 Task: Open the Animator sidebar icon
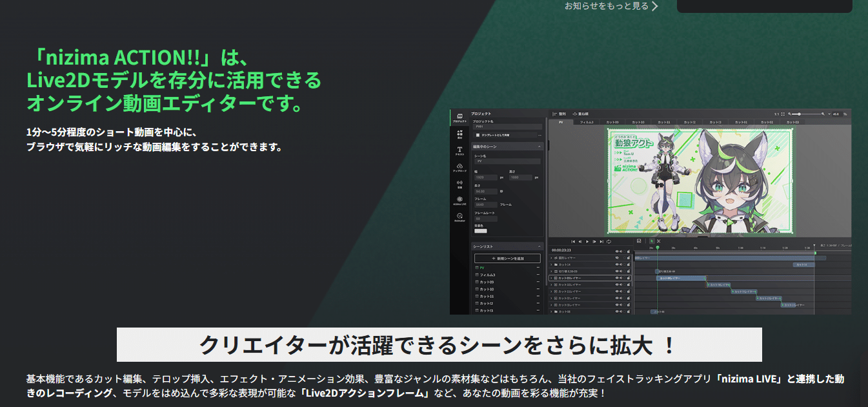(459, 217)
